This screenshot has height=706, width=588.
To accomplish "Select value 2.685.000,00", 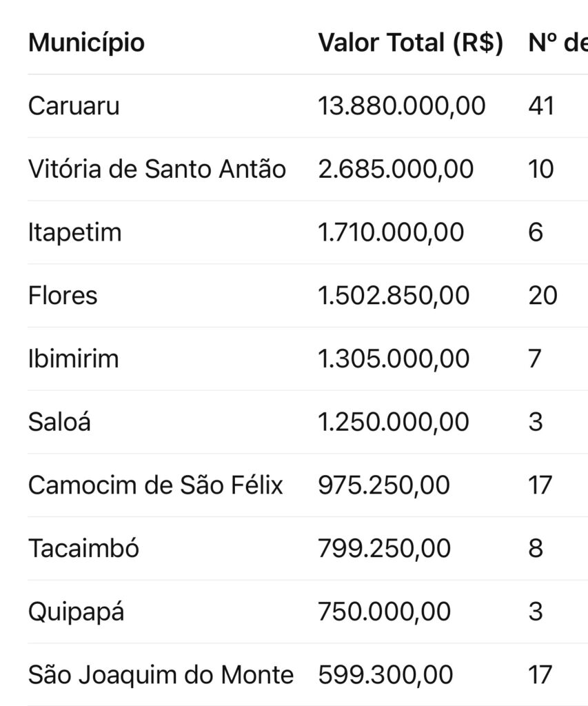I will pyautogui.click(x=396, y=170).
